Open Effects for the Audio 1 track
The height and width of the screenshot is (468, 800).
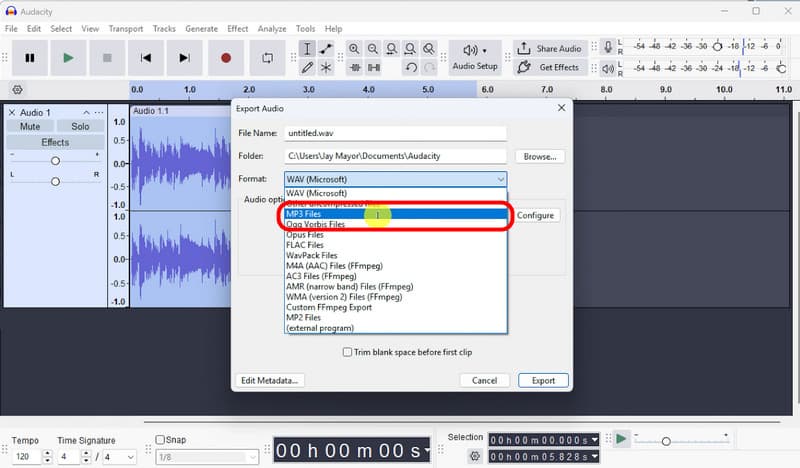pyautogui.click(x=55, y=142)
